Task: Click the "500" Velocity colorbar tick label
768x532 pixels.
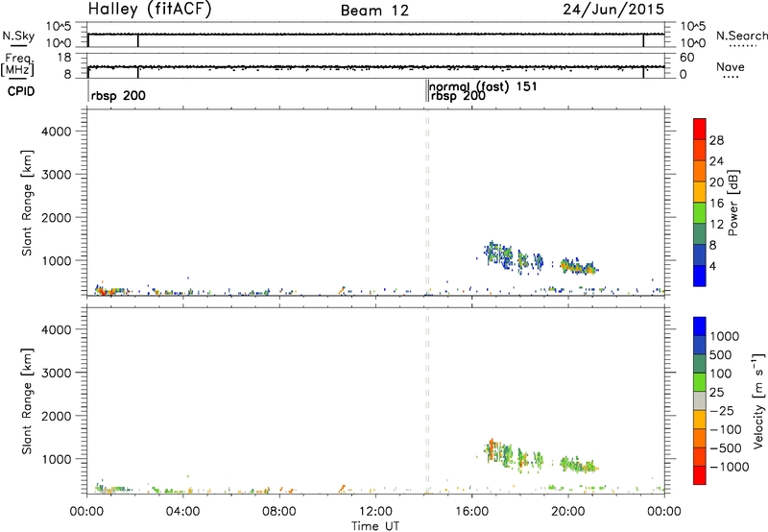Action: tap(721, 354)
